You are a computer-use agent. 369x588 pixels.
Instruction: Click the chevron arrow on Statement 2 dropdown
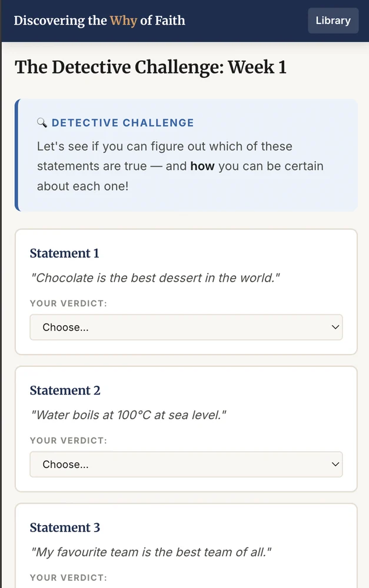[x=335, y=465]
